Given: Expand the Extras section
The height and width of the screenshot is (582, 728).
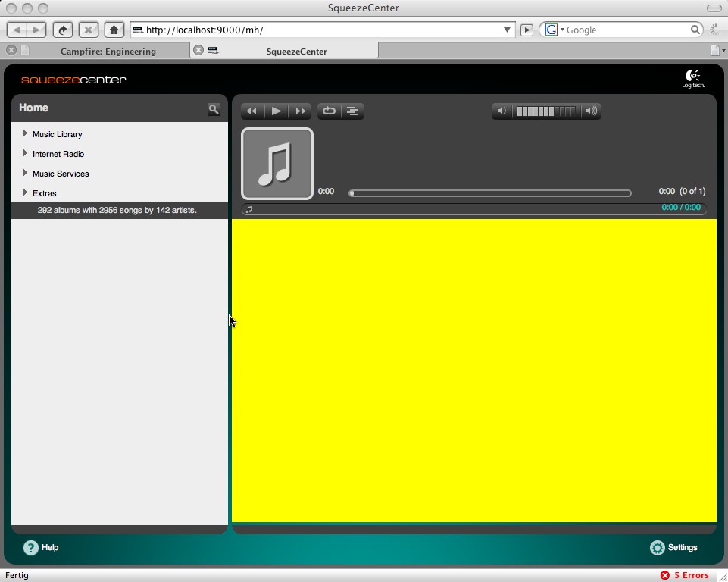Looking at the screenshot, I should click(x=25, y=193).
